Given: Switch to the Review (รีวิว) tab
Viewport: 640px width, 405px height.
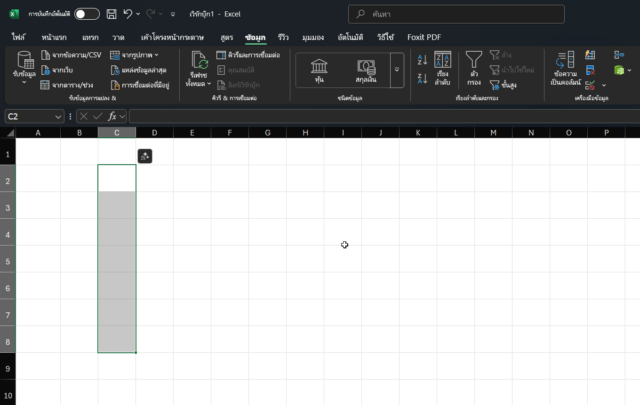Looking at the screenshot, I should [x=283, y=37].
